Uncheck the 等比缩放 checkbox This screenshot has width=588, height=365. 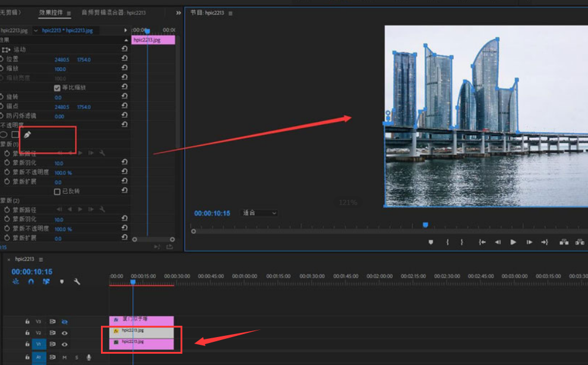[57, 87]
